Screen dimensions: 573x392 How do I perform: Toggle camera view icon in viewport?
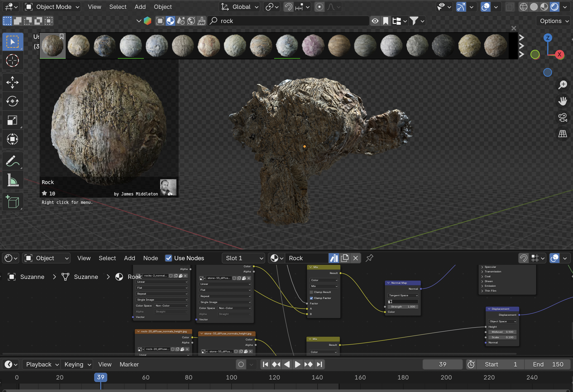[x=562, y=118]
